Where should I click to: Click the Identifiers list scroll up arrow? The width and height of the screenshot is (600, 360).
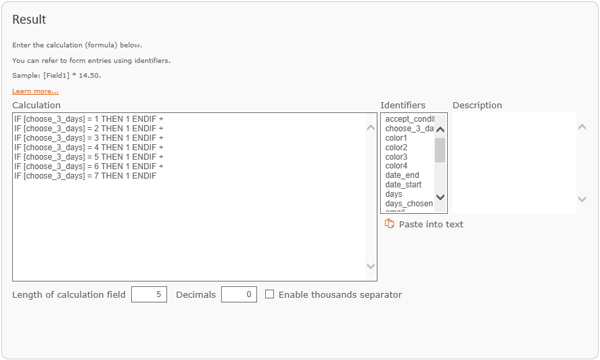(440, 130)
